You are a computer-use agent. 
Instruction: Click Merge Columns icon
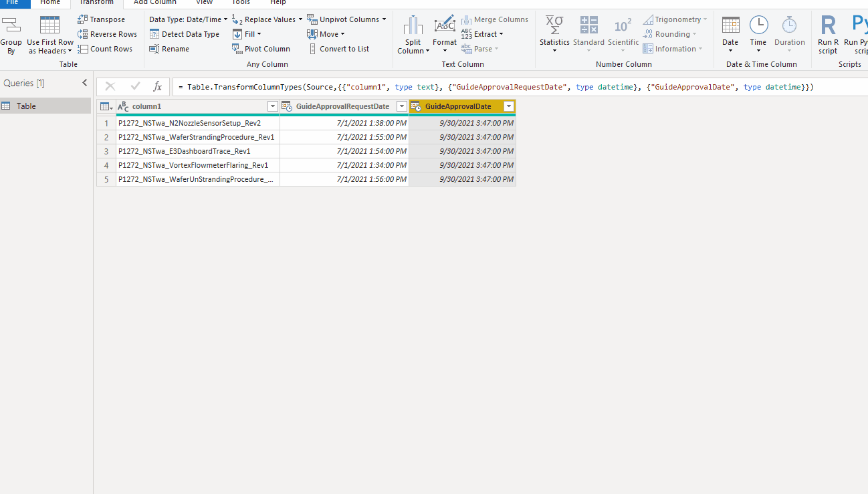pyautogui.click(x=467, y=19)
